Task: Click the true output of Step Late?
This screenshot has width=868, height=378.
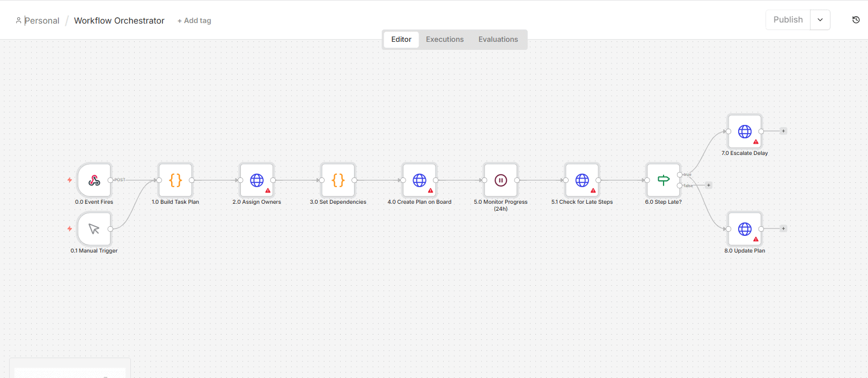Action: click(680, 175)
